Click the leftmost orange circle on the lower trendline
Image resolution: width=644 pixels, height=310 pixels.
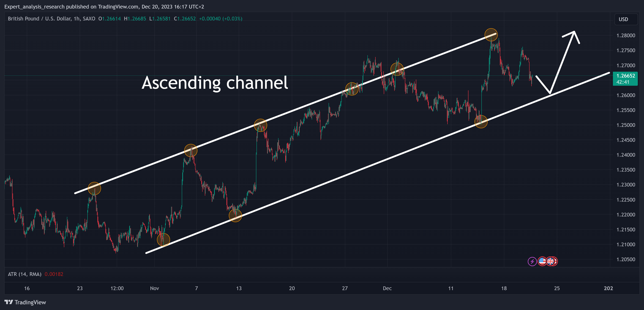(x=163, y=240)
